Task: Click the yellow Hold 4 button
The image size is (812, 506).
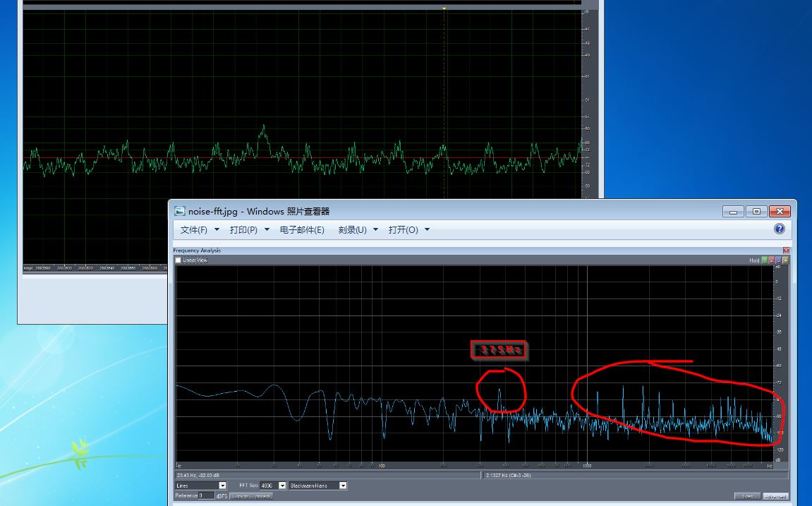Action: tap(786, 260)
